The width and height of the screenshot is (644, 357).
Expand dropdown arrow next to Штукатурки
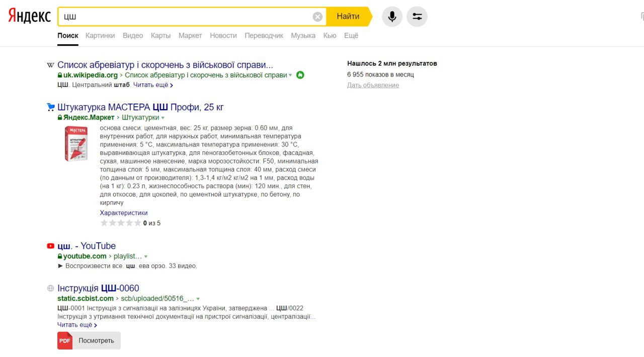[163, 118]
